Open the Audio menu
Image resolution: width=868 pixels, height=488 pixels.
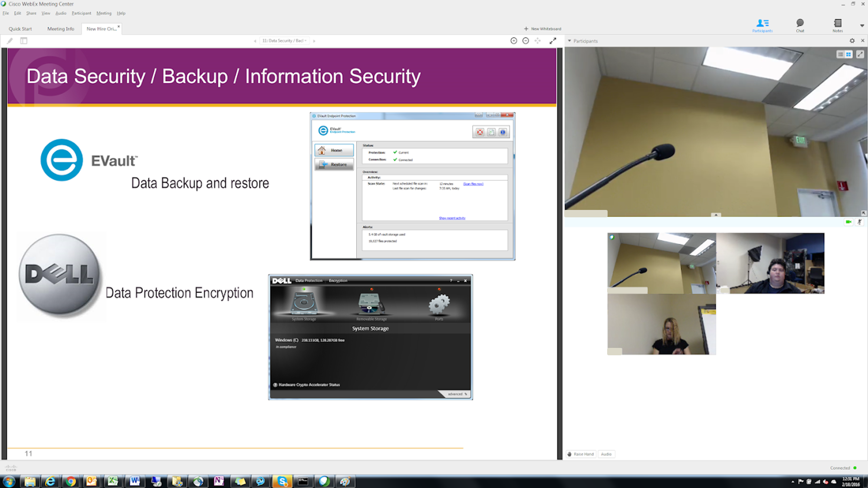click(61, 13)
